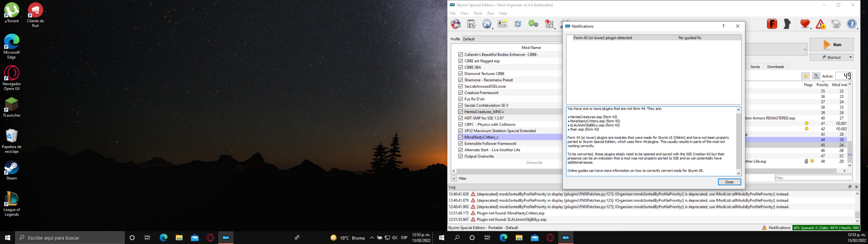Toggle Shamone - Racemenu Preset checkbox
The height and width of the screenshot is (244, 868).
461,80
